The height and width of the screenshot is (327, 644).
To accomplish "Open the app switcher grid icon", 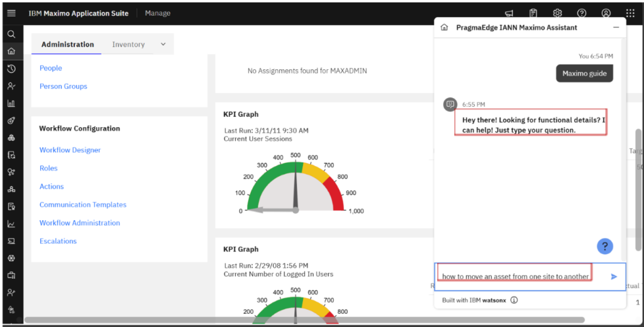I will [x=630, y=13].
